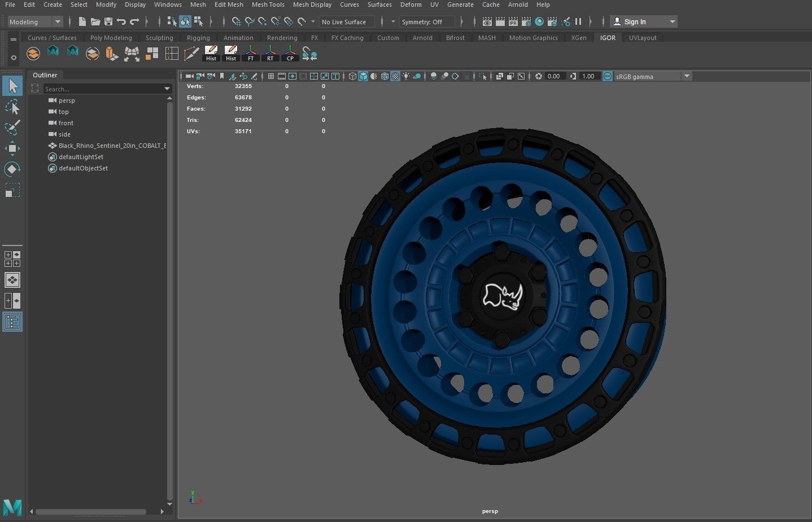Activate the Move tool
This screenshot has width=812, height=522.
pyautogui.click(x=12, y=149)
